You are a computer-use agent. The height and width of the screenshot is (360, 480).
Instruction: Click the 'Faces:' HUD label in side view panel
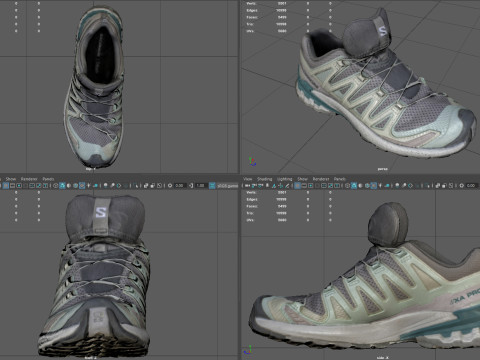point(252,206)
